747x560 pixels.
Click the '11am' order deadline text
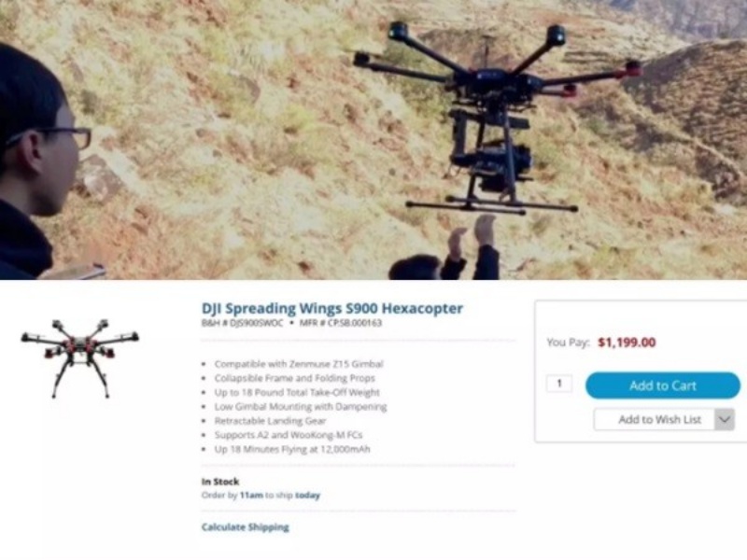[x=251, y=496]
